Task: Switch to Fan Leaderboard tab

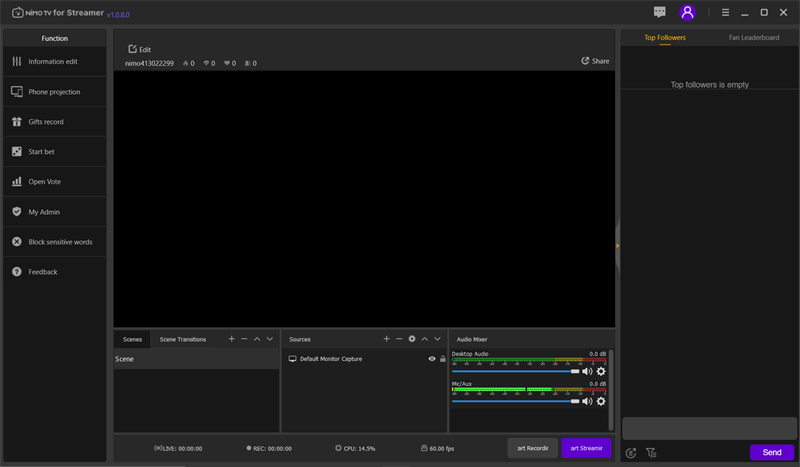Action: pyautogui.click(x=754, y=38)
